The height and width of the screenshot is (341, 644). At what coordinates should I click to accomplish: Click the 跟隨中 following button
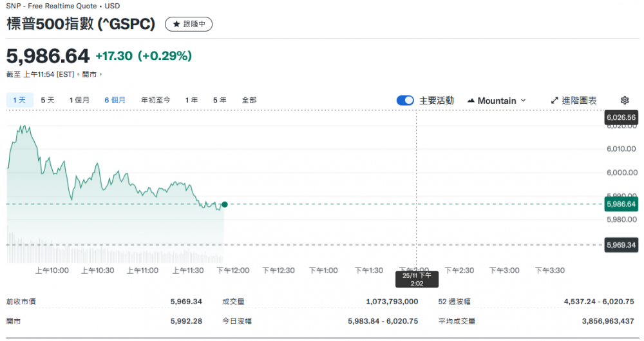(189, 24)
